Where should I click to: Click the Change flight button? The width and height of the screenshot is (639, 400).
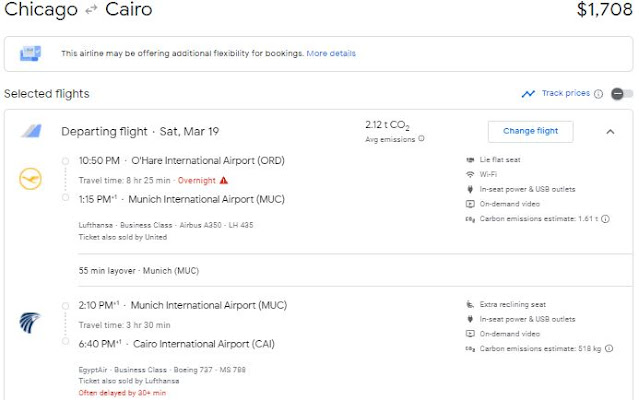click(x=531, y=131)
